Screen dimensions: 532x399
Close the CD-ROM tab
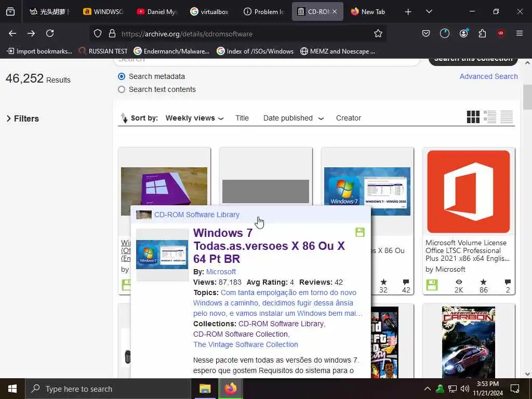(x=335, y=11)
